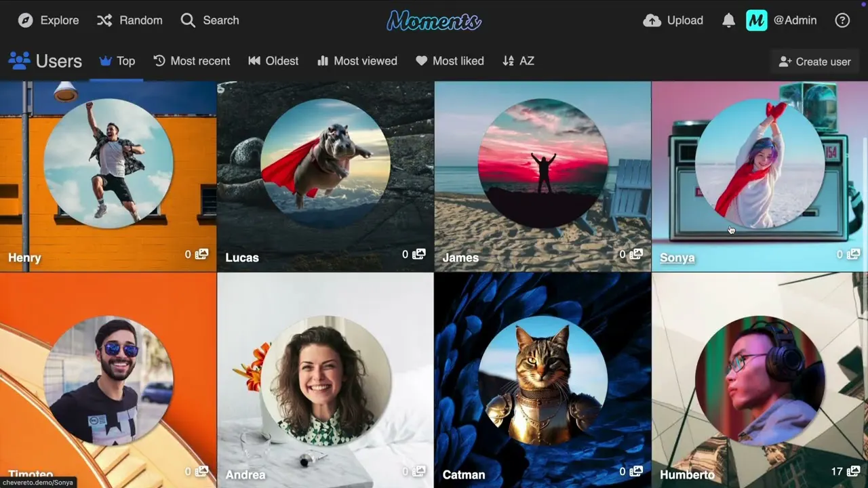
Task: Sort users by Most liked
Action: [x=450, y=61]
